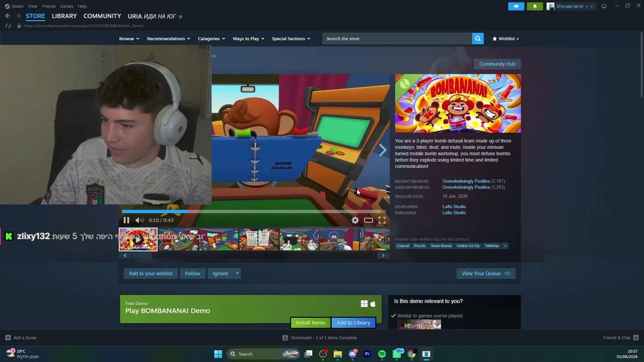The width and height of the screenshot is (644, 362).
Task: Open Steam announcements megaphone button
Action: pos(516,6)
